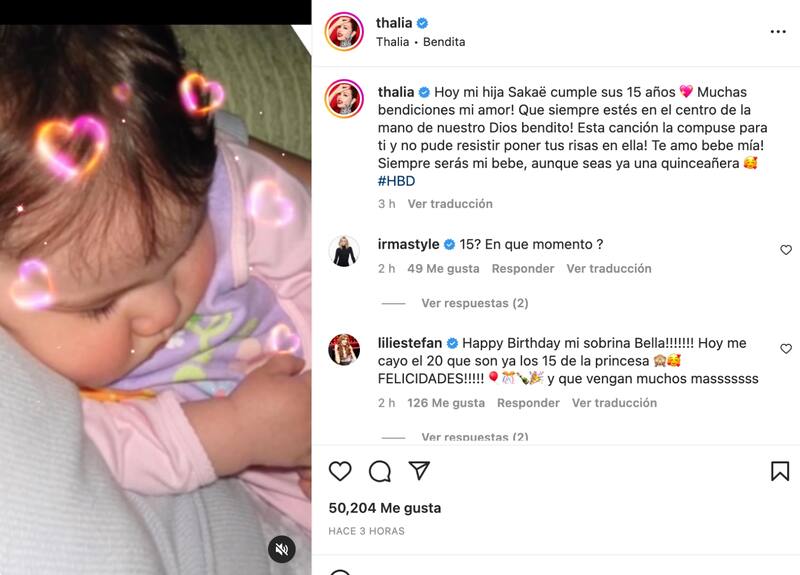Open the #HBD hashtag
800x575 pixels.
pyautogui.click(x=396, y=181)
